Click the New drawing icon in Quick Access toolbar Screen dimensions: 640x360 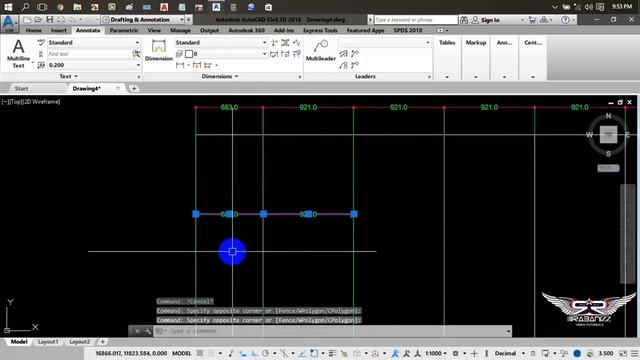pos(27,20)
